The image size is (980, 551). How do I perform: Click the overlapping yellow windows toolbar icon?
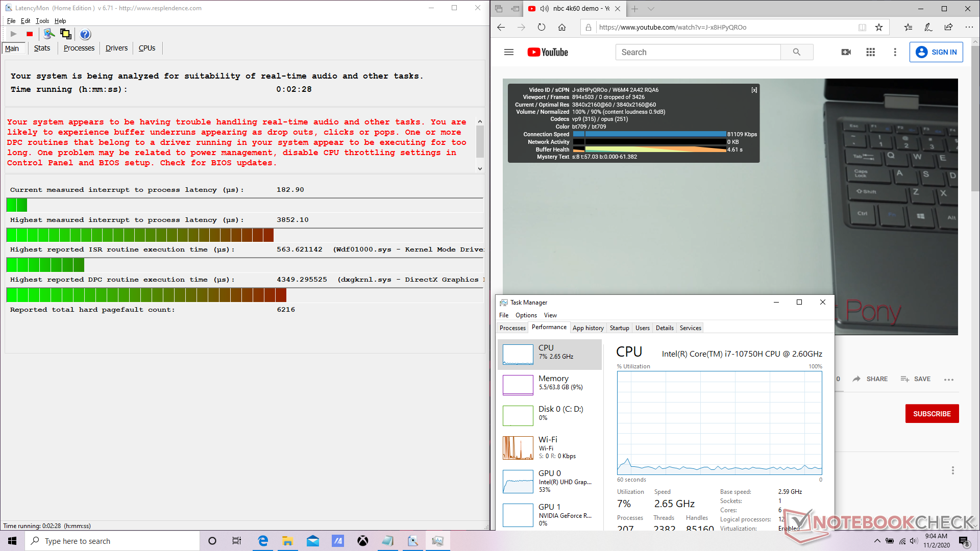(66, 34)
